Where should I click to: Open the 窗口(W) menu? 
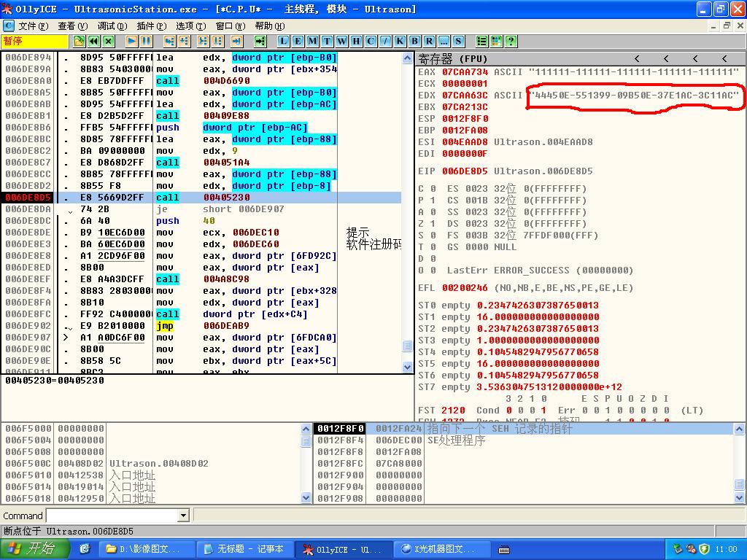click(230, 26)
